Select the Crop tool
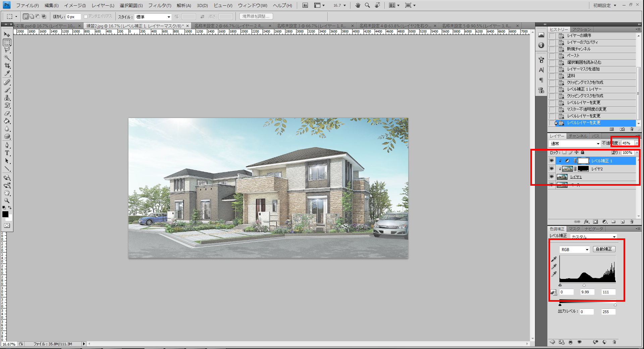Image resolution: width=644 pixels, height=349 pixels. click(x=7, y=65)
